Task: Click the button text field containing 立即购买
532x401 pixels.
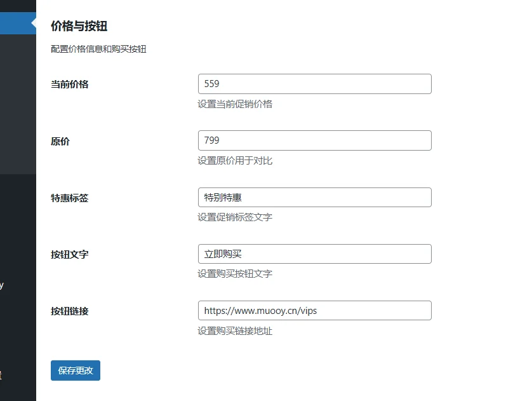Action: coord(314,254)
